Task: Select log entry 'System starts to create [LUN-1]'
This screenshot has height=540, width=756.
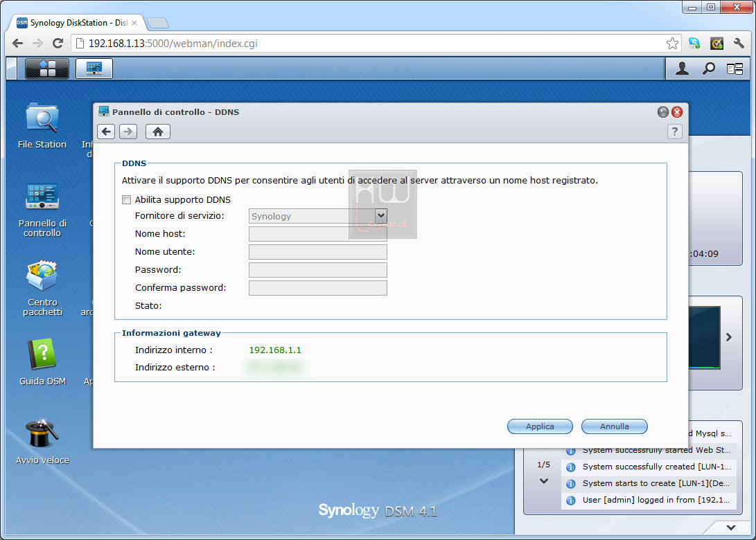Action: (x=649, y=483)
